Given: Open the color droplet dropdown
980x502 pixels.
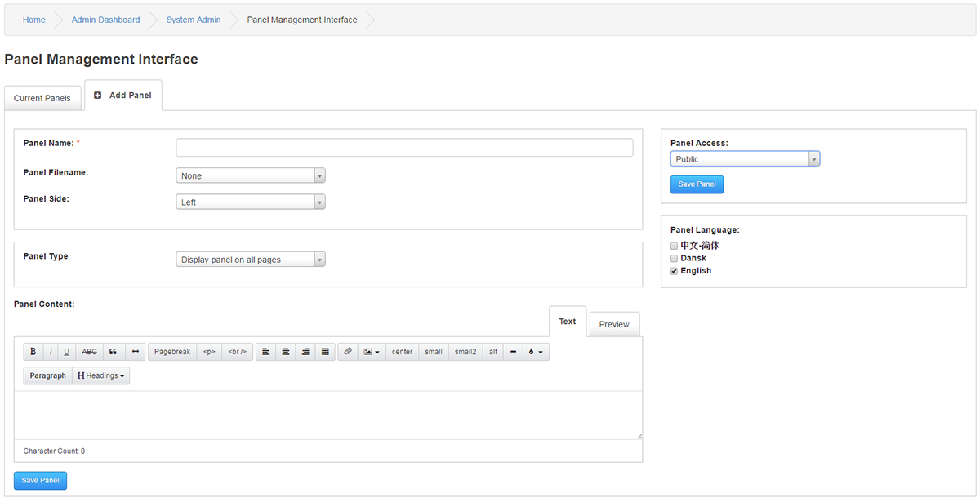Looking at the screenshot, I should tap(536, 352).
